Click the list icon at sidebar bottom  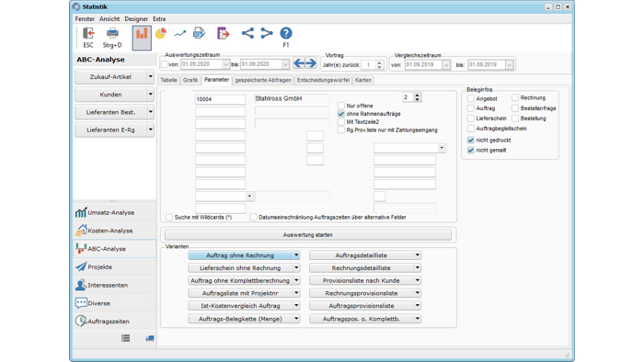[126, 338]
